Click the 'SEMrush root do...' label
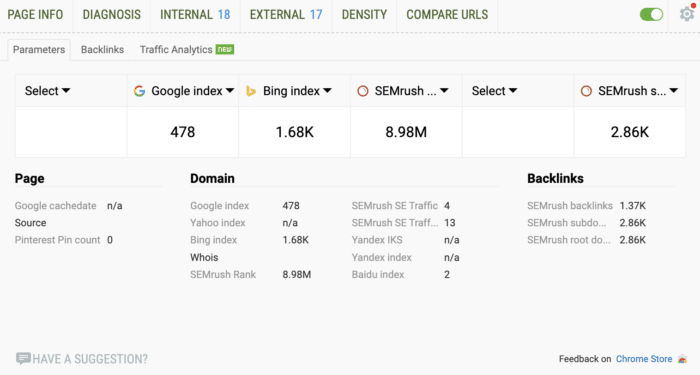The image size is (700, 375). 568,240
